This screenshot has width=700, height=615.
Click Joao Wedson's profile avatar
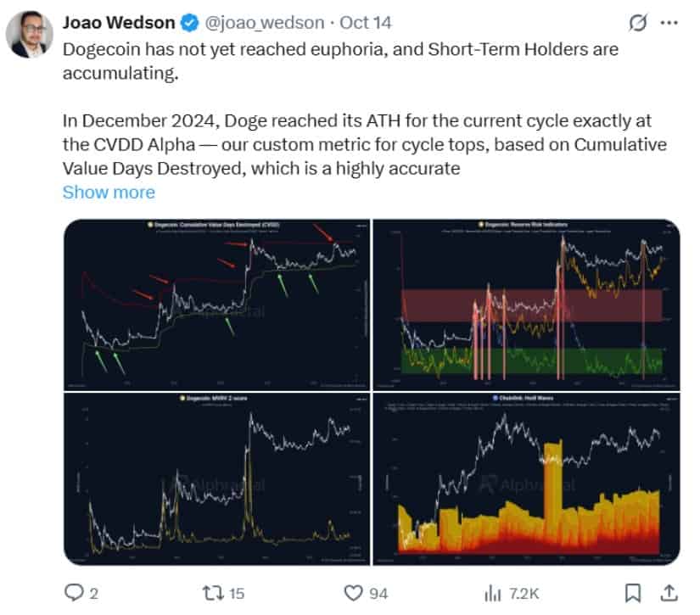coord(32,23)
